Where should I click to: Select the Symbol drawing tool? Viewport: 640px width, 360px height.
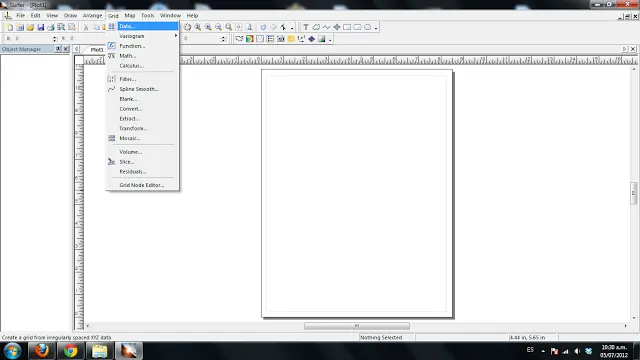[336, 27]
